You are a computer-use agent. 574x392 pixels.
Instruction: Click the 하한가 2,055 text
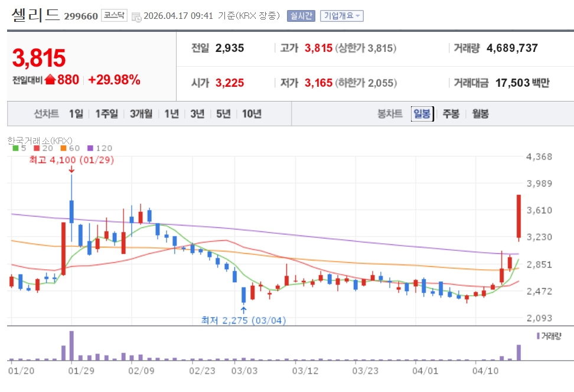(x=366, y=83)
